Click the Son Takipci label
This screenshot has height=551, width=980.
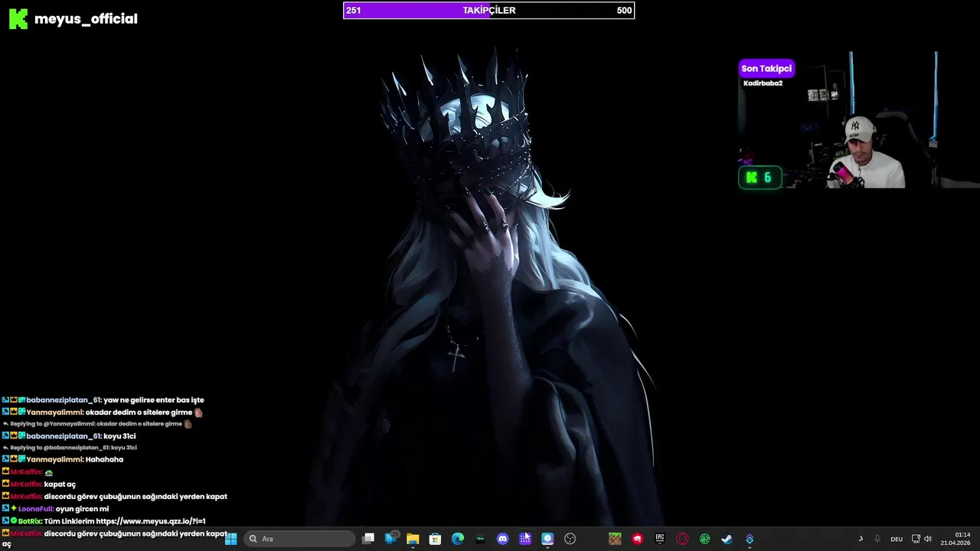[766, 68]
